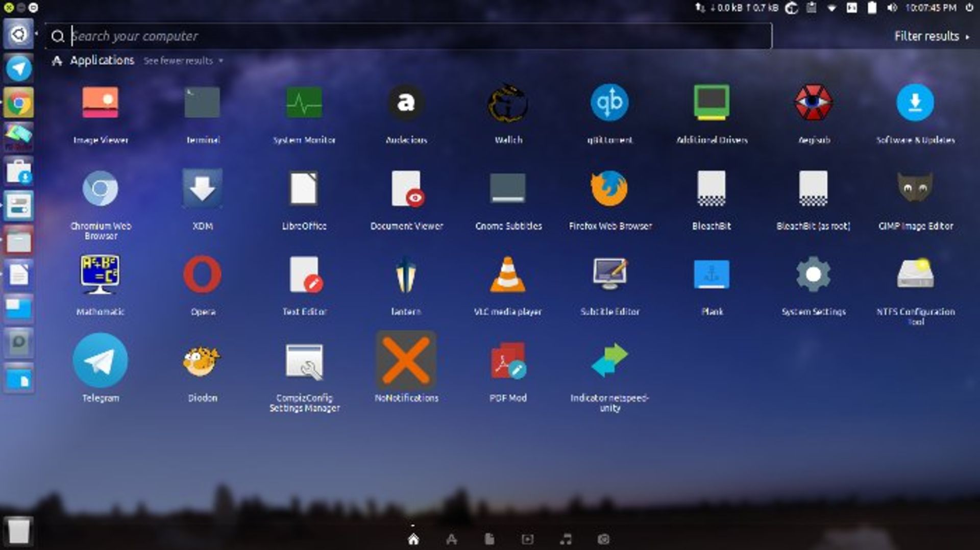Viewport: 980px width, 550px height.
Task: Click the Search your computer field
Action: point(408,36)
